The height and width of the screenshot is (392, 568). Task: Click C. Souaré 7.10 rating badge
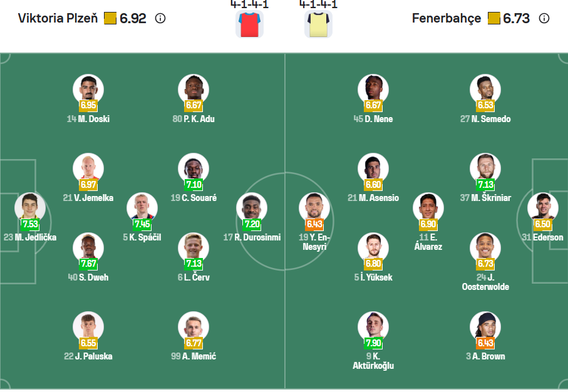(x=194, y=185)
